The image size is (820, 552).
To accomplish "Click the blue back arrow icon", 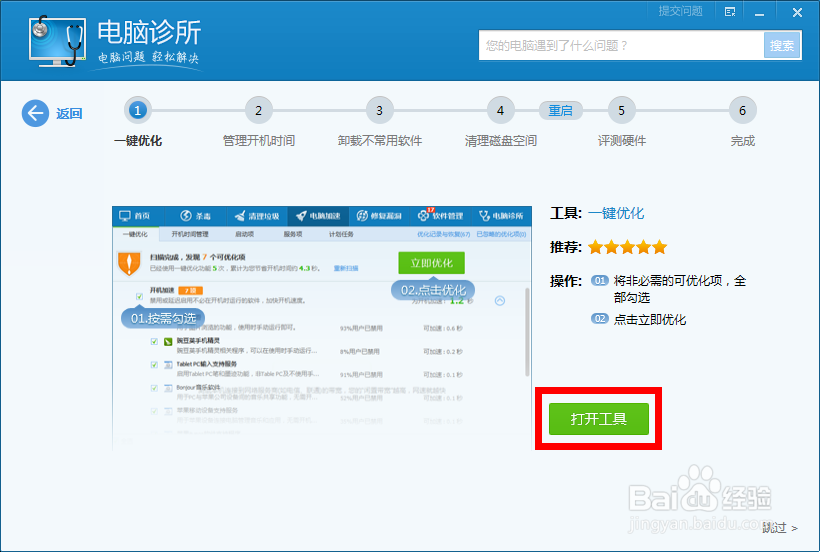I will coord(35,113).
